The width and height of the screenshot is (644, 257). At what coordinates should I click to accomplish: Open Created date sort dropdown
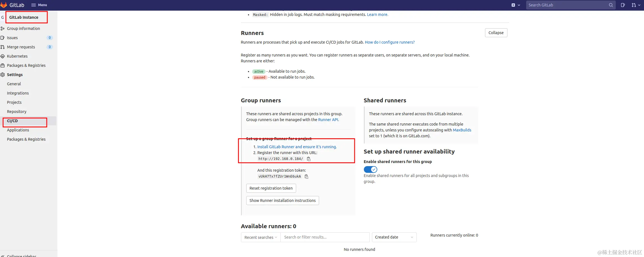click(394, 237)
